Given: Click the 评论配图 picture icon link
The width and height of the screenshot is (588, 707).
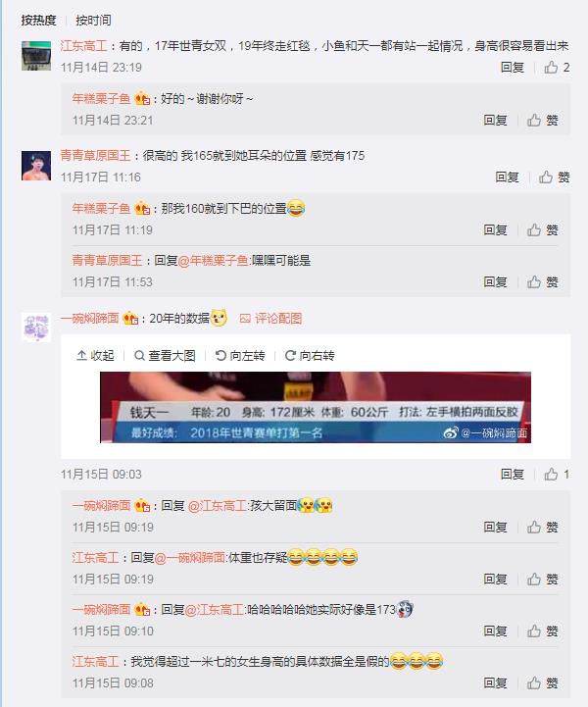Looking at the screenshot, I should point(270,319).
